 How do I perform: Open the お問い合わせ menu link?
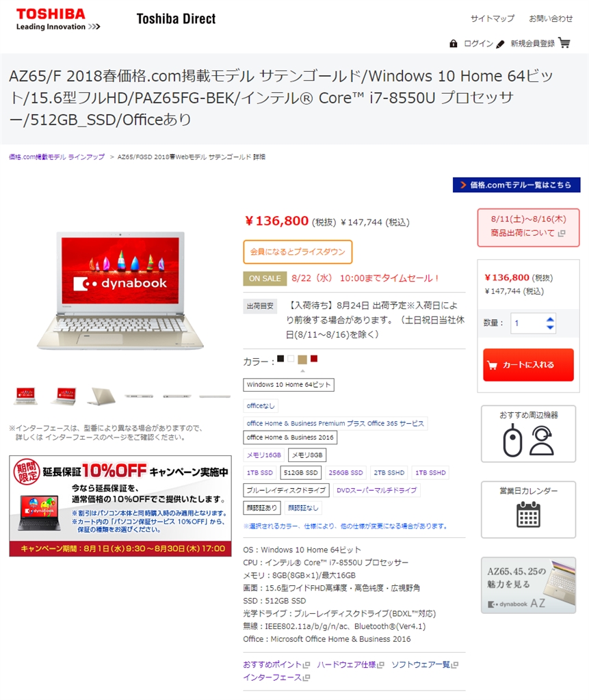pyautogui.click(x=551, y=18)
